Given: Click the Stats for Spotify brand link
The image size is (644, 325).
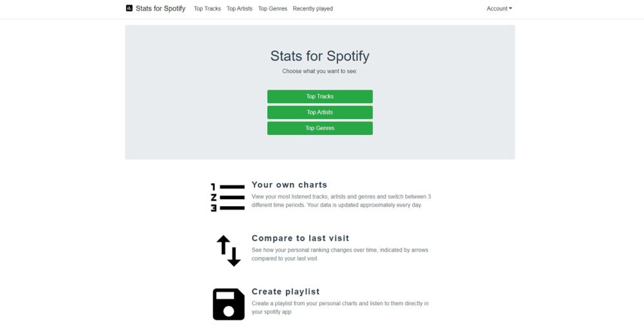Looking at the screenshot, I should (160, 8).
